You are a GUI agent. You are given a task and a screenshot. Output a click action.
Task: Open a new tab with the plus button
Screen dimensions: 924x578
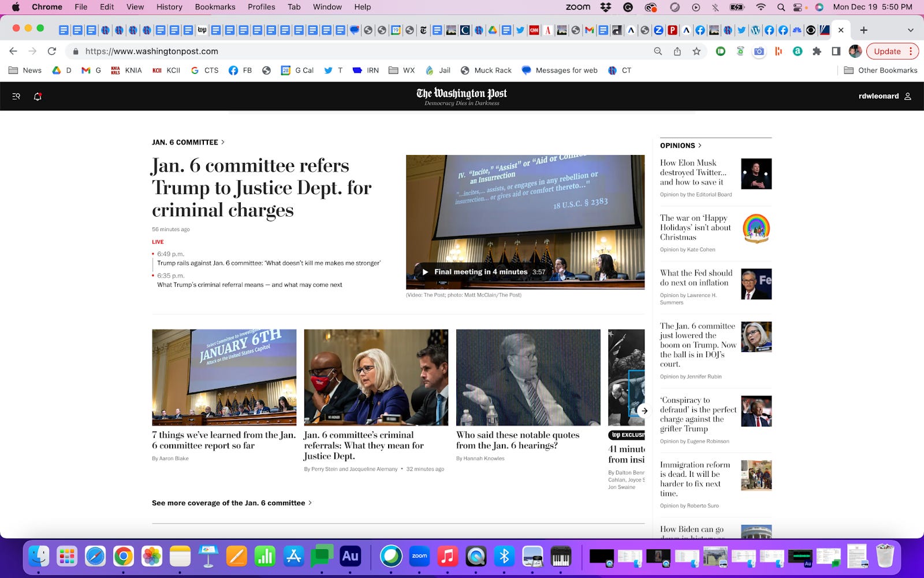(863, 30)
